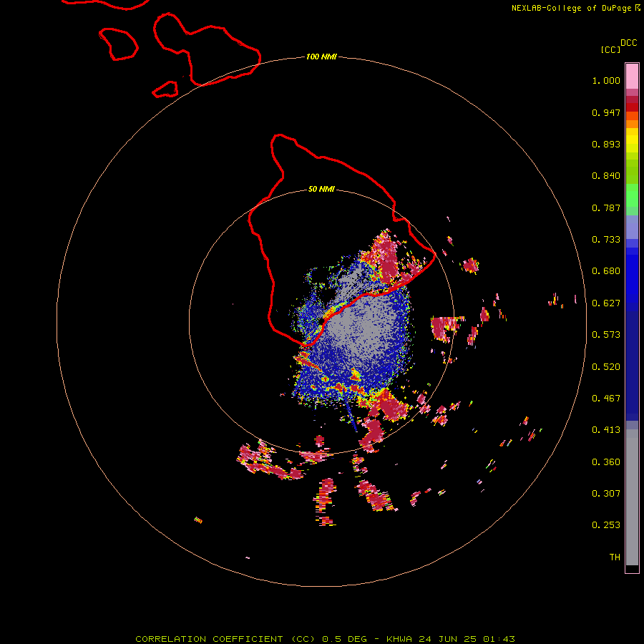Click the CORRELATION COEFFICIENT caption words
Viewport: 644px width, 644px height.
209,639
